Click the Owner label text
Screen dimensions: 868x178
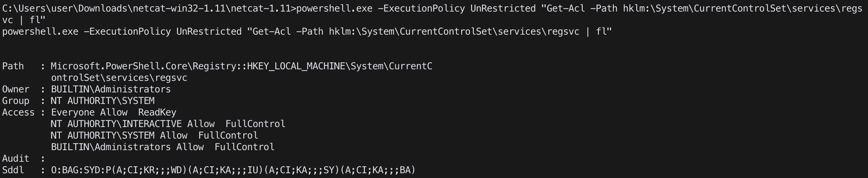coord(16,89)
